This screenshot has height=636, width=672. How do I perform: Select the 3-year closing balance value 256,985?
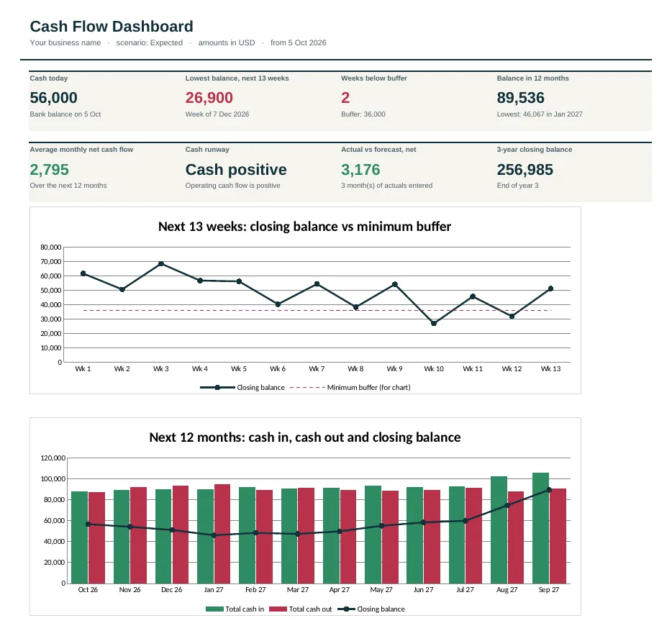coord(525,170)
